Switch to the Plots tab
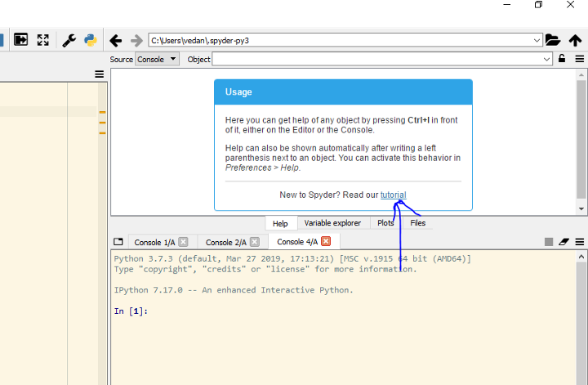Viewport: 588px width, 385px height. pyautogui.click(x=385, y=223)
